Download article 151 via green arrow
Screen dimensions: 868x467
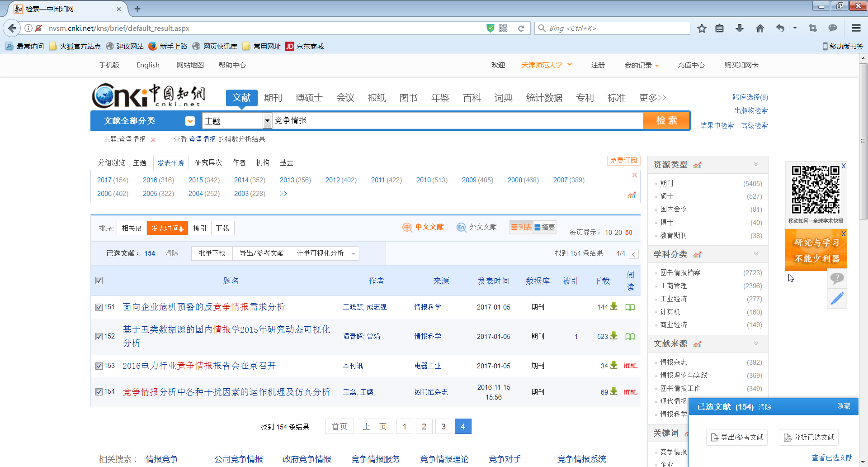tap(614, 306)
